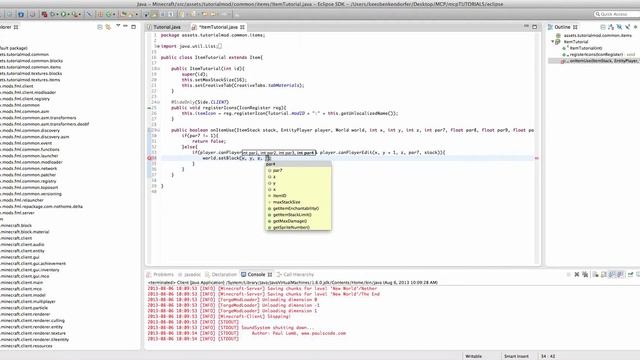Click Remove Launch icon in Console toolbar
The width and height of the screenshot is (640, 360).
tap(577, 275)
